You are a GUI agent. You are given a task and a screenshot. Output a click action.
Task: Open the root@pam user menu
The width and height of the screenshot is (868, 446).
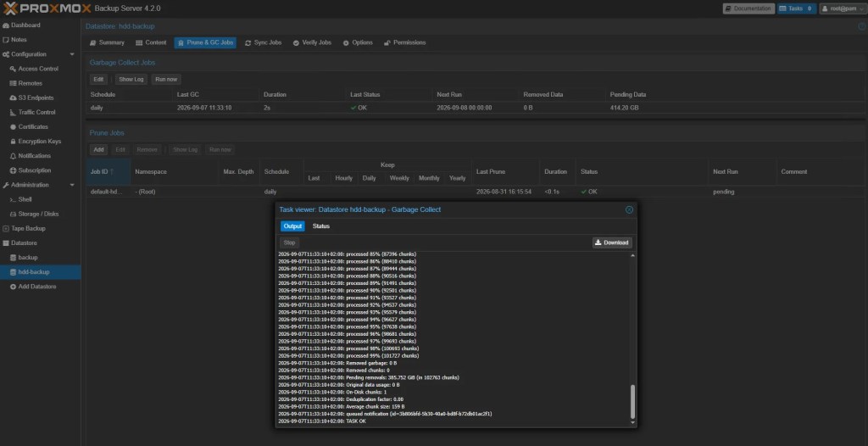pyautogui.click(x=843, y=8)
